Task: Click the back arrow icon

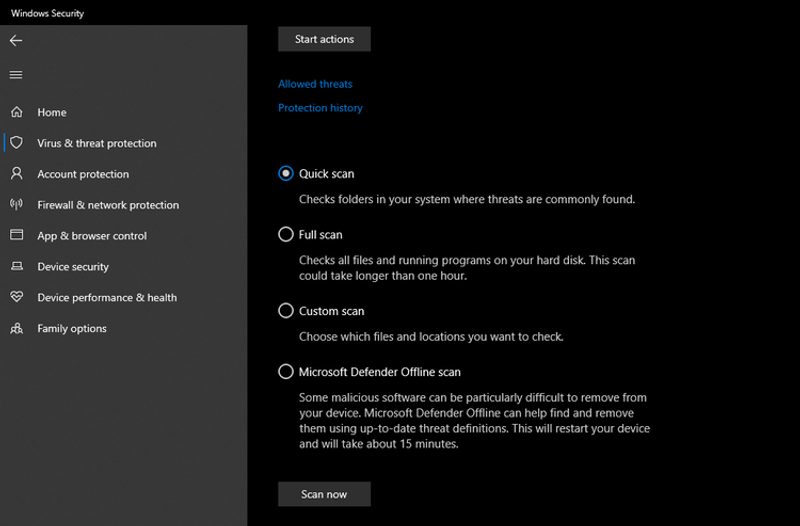Action: click(x=16, y=41)
